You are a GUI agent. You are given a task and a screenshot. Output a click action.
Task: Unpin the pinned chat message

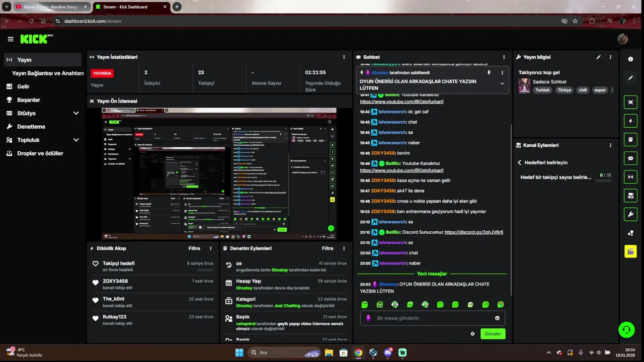click(x=489, y=72)
